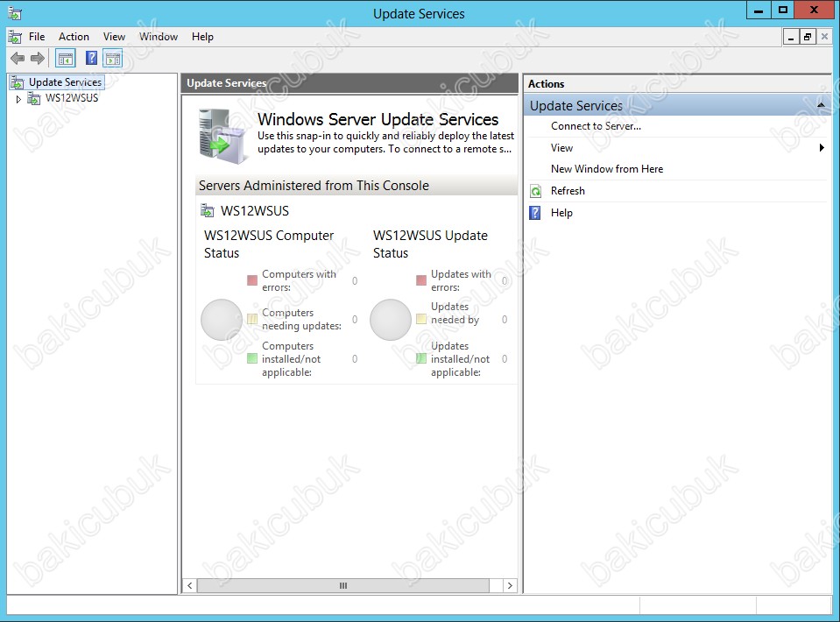Viewport: 840px width, 622px height.
Task: Click the WS12WSUS server icon in the tree
Action: pyautogui.click(x=34, y=98)
